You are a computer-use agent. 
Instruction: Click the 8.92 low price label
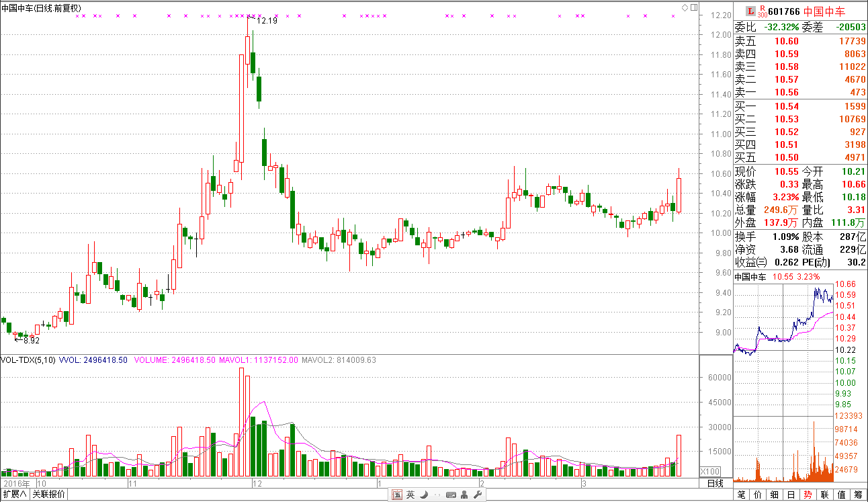click(32, 340)
